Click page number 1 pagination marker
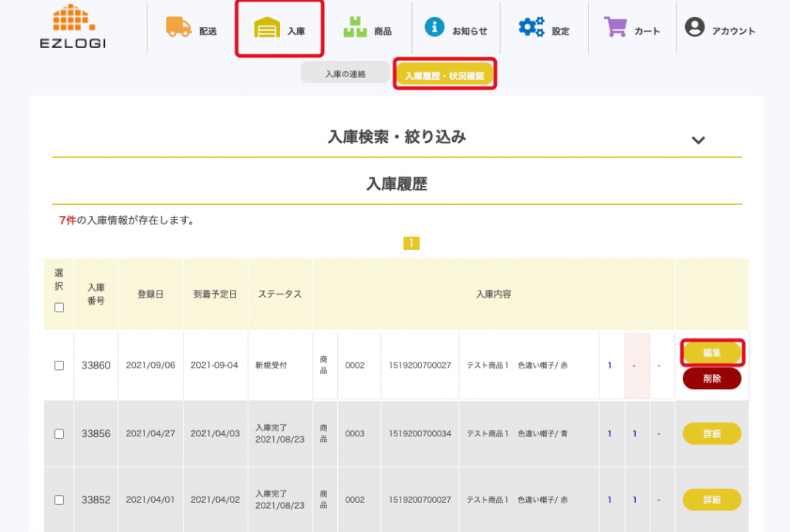Image resolution: width=790 pixels, height=532 pixels. [411, 244]
